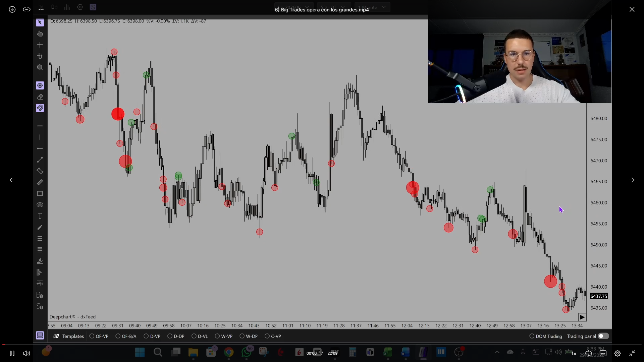The image size is (644, 362).
Task: Select the ellipse drawing tool
Action: point(40,205)
